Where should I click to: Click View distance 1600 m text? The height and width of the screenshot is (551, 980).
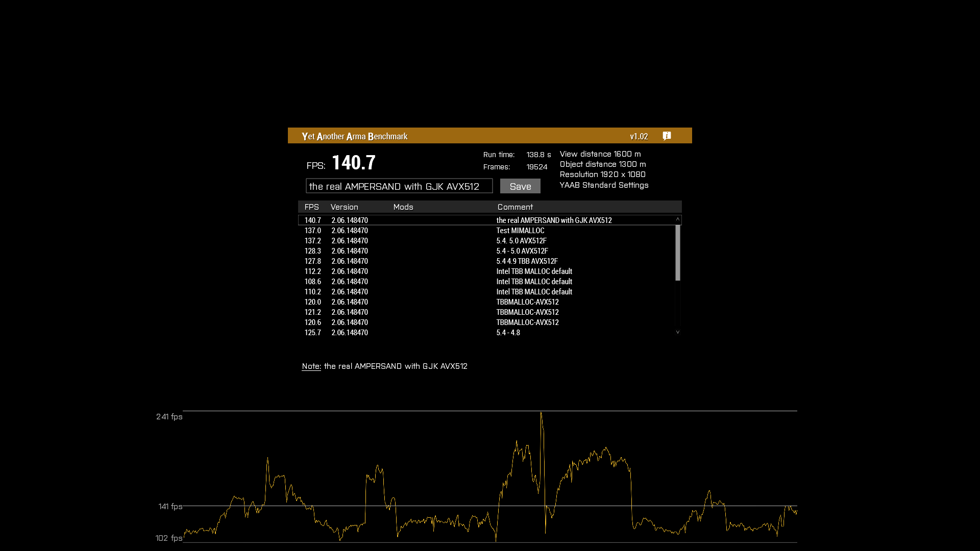pos(600,154)
